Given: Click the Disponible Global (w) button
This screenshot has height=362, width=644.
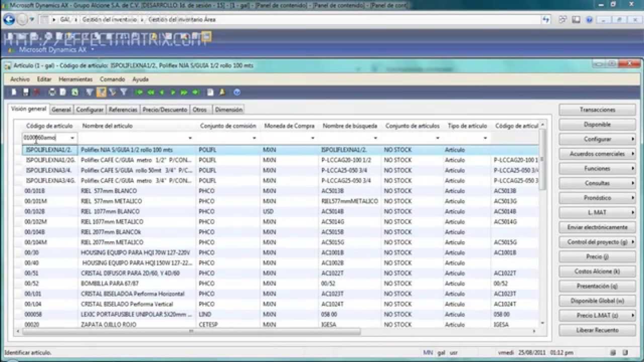Looking at the screenshot, I should click(597, 301).
